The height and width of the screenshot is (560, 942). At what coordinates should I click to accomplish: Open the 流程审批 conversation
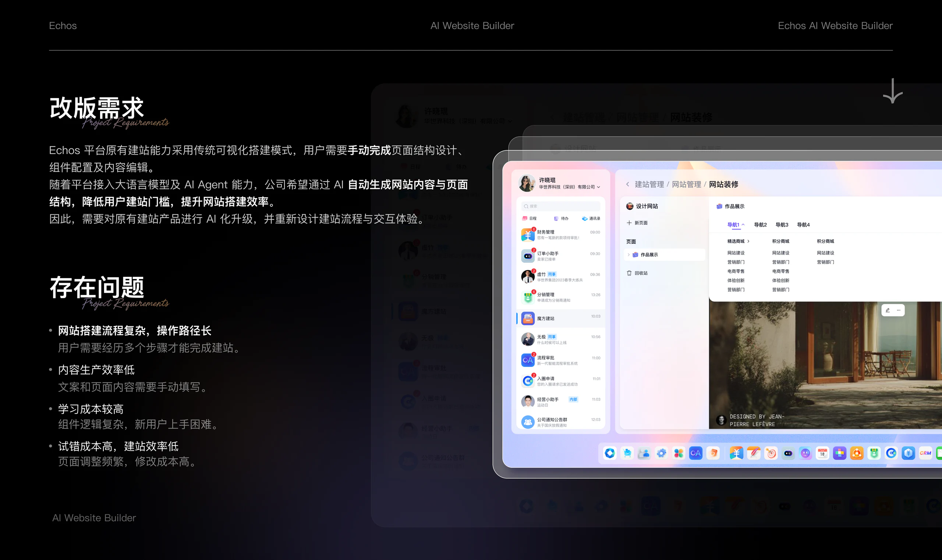point(561,360)
